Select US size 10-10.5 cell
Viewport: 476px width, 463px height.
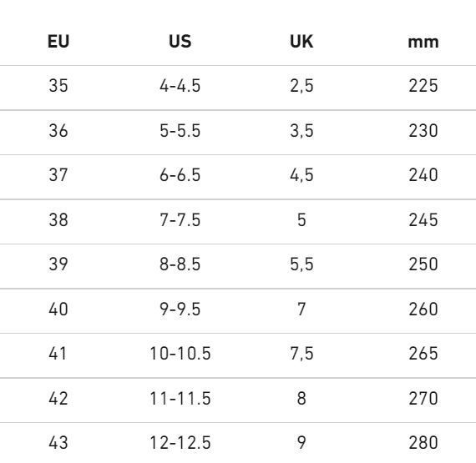[x=180, y=354]
